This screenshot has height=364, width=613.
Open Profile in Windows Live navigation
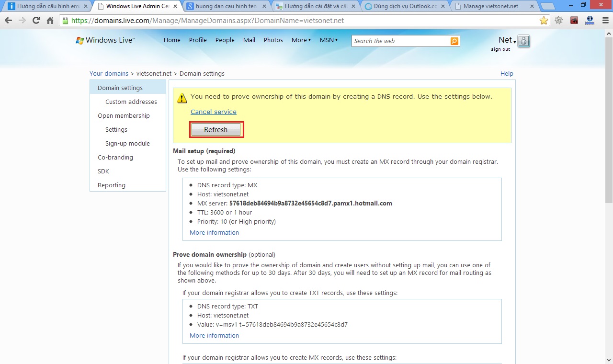tap(198, 40)
